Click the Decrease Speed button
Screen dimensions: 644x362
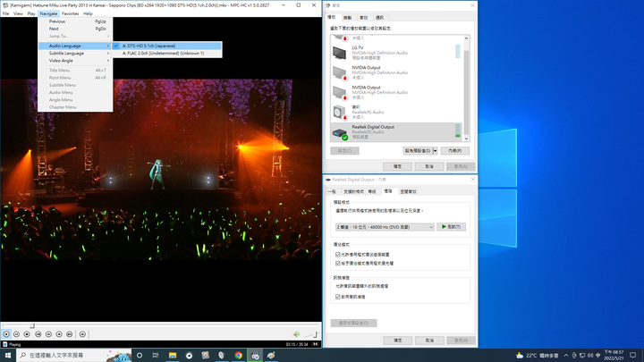[48, 334]
